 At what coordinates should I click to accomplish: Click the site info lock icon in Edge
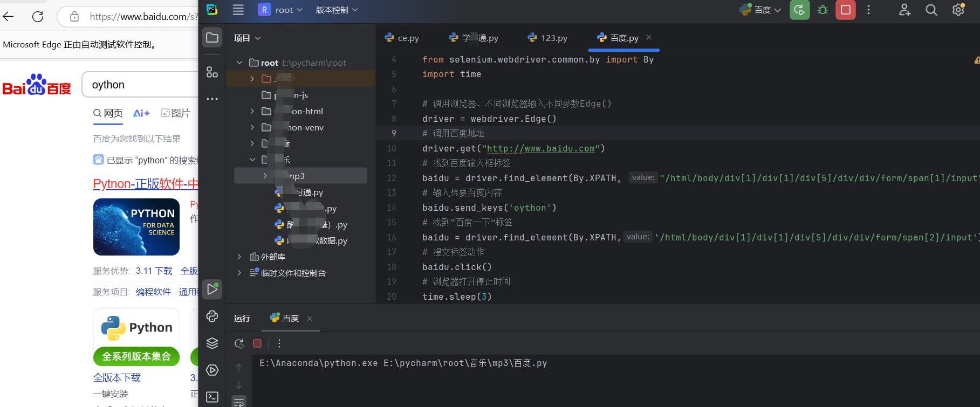pyautogui.click(x=74, y=17)
